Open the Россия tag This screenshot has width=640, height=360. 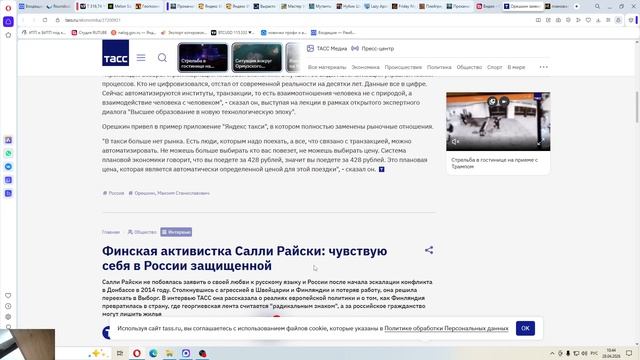pyautogui.click(x=113, y=193)
